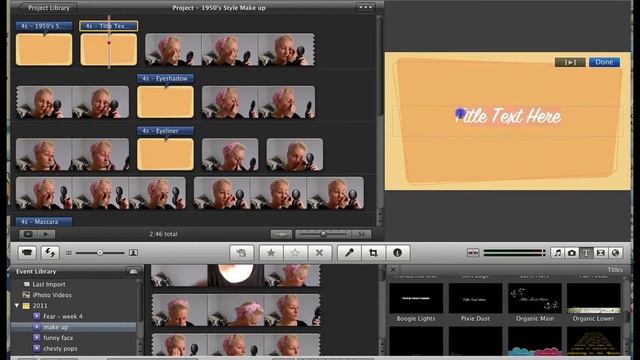
Task: Open the music and sound effects browser
Action: tap(558, 253)
